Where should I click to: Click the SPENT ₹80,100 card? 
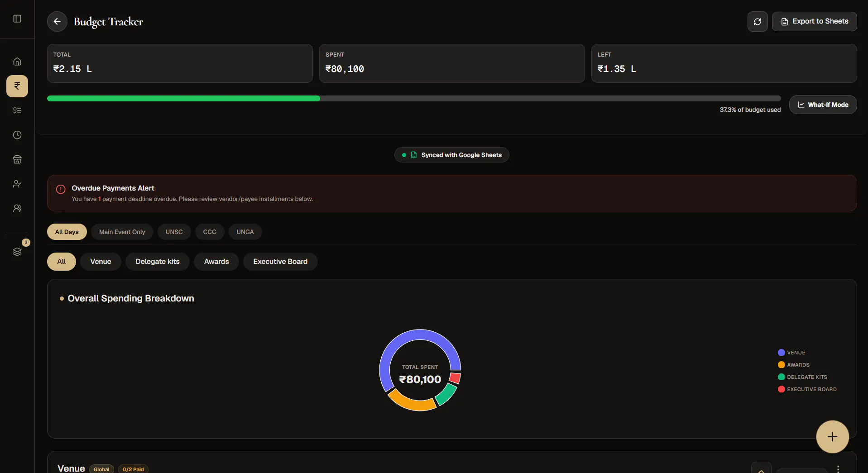[x=452, y=63]
